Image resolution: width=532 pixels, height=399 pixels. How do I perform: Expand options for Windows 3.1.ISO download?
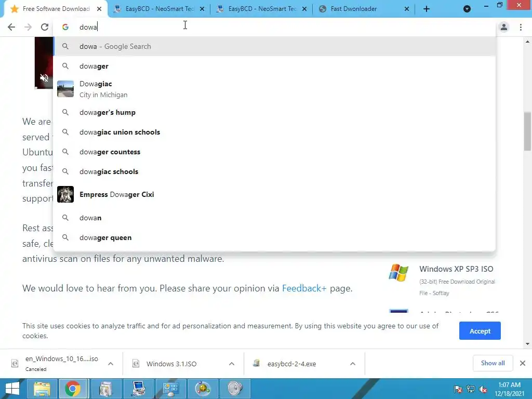point(232,364)
